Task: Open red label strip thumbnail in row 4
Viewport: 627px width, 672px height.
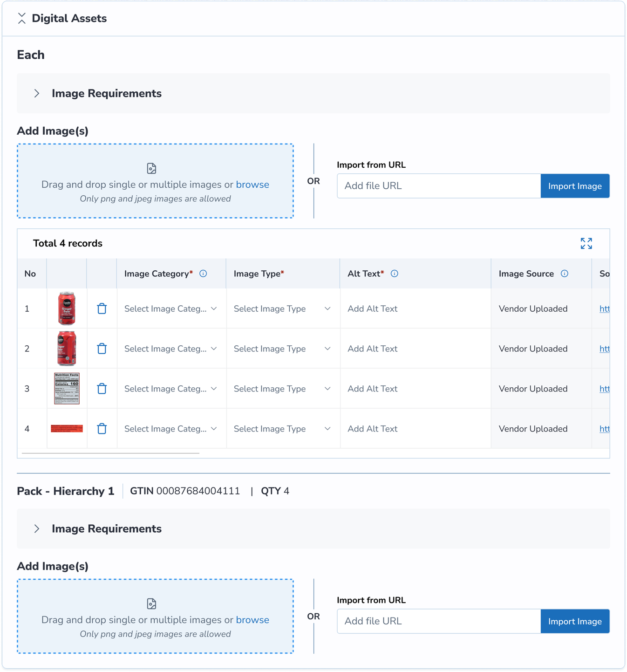Action: point(67,429)
